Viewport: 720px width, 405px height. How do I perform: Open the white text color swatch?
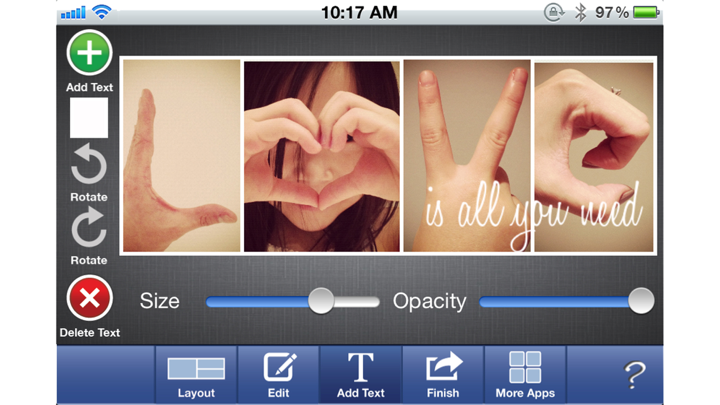(x=89, y=118)
